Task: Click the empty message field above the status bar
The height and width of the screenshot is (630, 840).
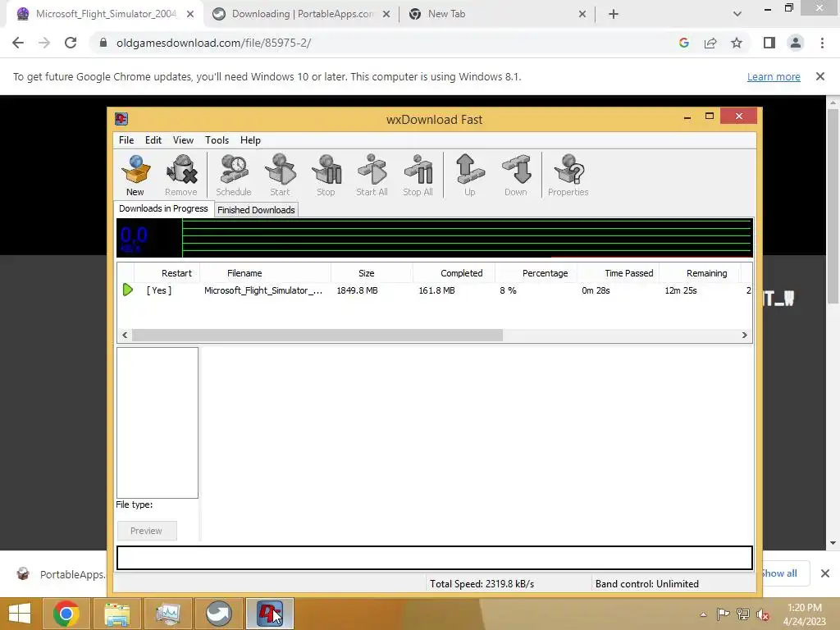Action: point(435,558)
